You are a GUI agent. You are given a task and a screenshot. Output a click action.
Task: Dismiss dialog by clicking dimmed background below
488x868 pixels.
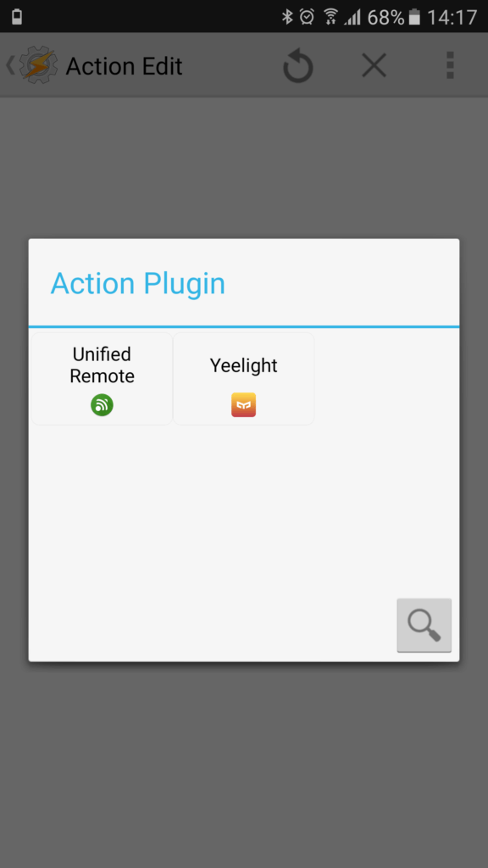[x=243, y=764]
